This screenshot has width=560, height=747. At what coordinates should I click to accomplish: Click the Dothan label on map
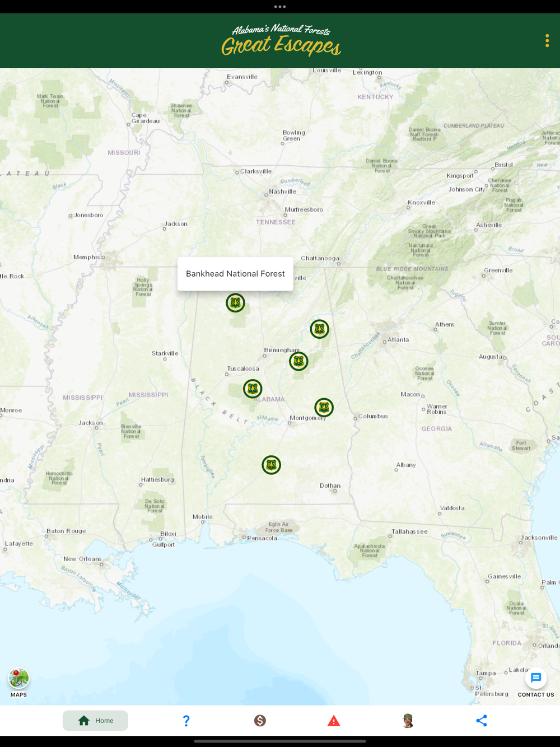coord(330,486)
